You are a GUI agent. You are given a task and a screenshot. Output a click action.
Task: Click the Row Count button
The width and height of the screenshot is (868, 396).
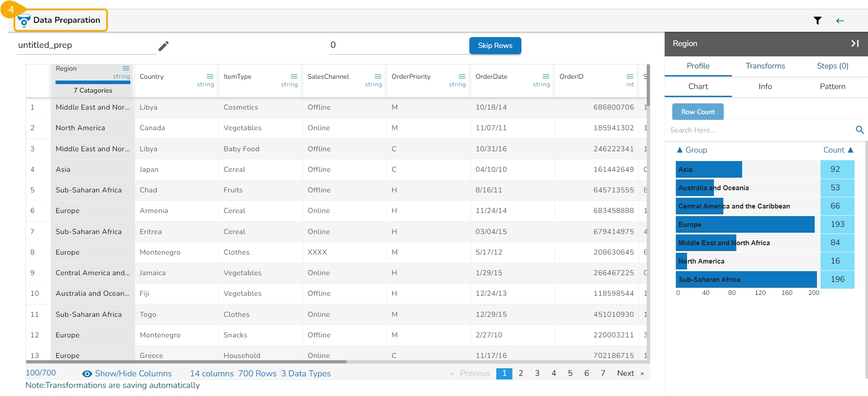[x=697, y=112]
